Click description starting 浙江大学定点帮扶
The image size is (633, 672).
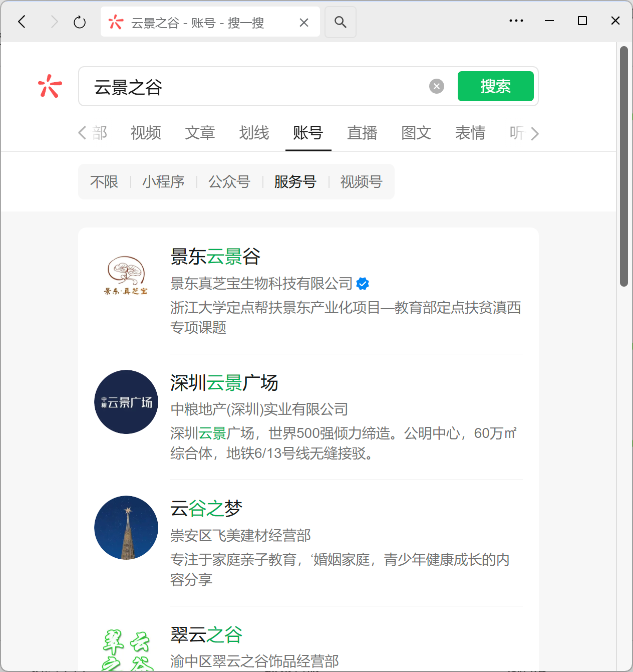tap(346, 317)
